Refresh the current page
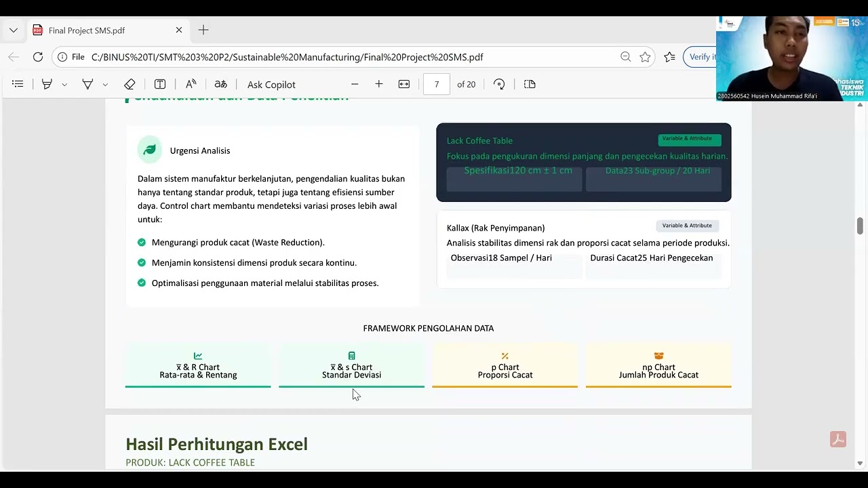This screenshot has width=868, height=488. 38,57
